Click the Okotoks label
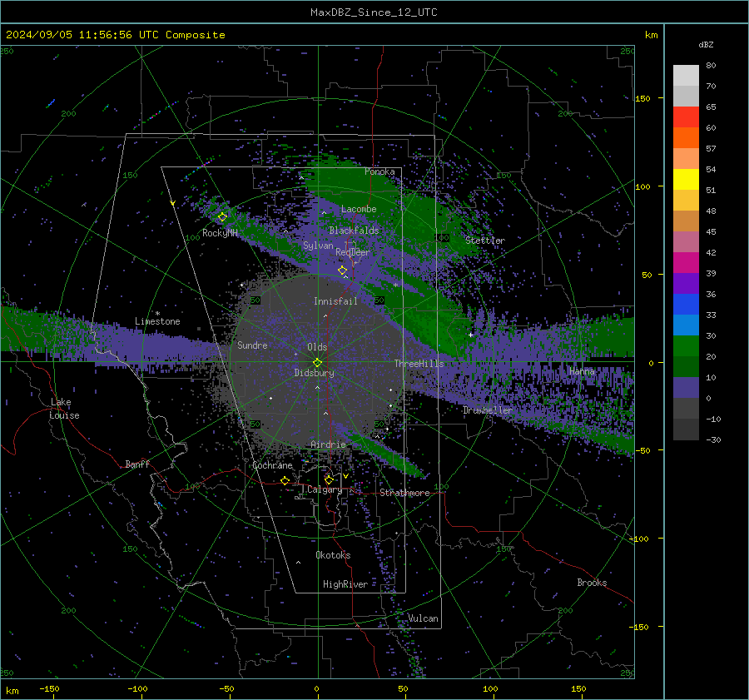This screenshot has height=700, width=749. (333, 555)
